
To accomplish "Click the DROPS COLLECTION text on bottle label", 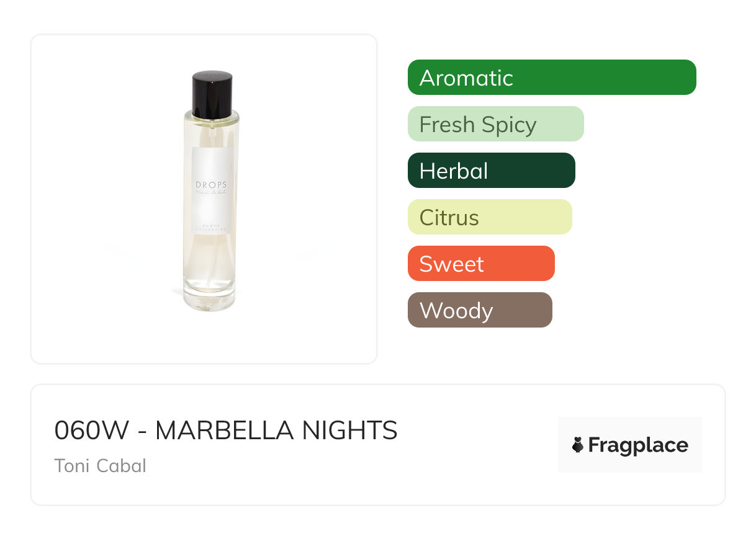I will (212, 227).
